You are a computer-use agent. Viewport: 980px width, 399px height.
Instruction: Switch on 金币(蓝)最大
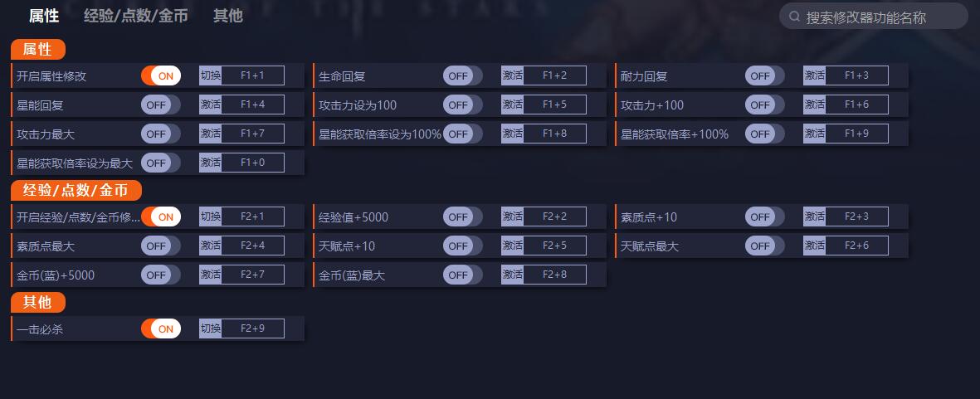462,274
